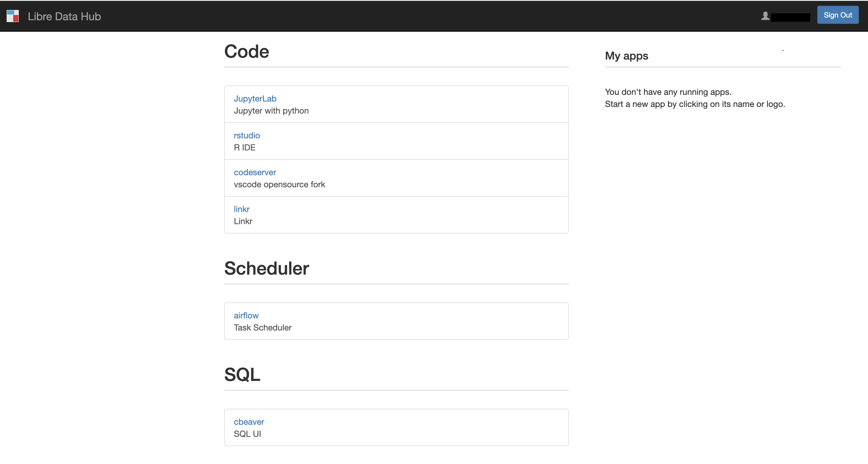
Task: Click the 'vscode opensource fork' list item
Action: coord(279,185)
